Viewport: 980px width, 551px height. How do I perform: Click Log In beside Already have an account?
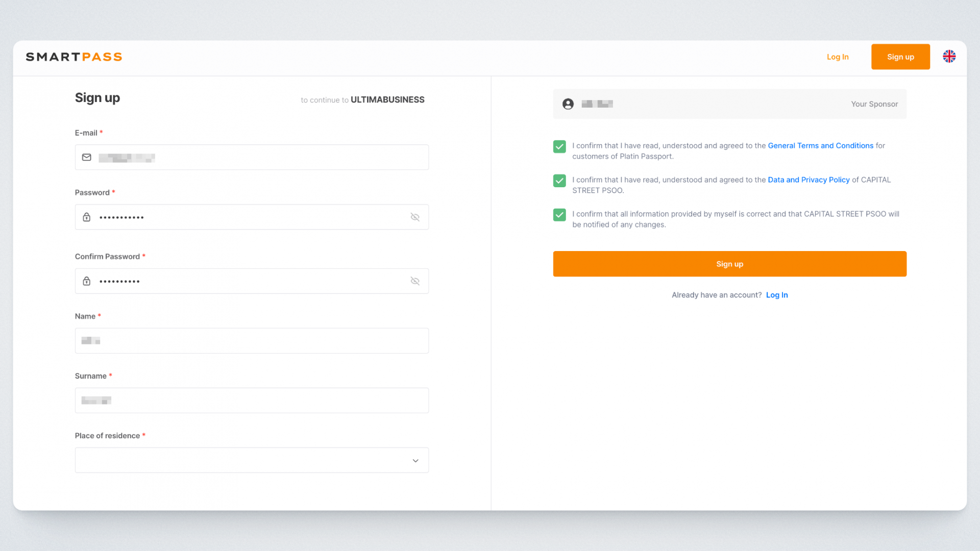pos(776,295)
